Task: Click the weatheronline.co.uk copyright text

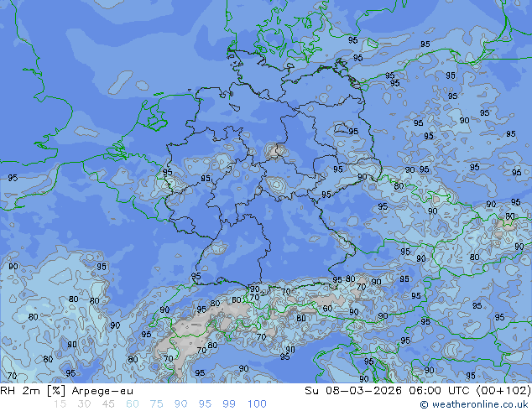Action: pyautogui.click(x=473, y=404)
